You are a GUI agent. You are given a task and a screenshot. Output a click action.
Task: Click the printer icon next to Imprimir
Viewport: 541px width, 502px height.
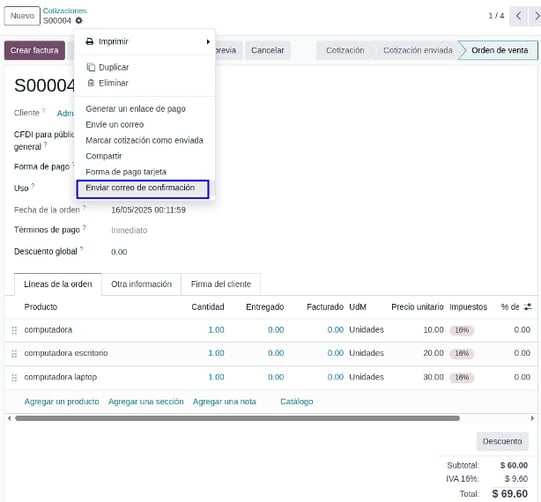(89, 42)
